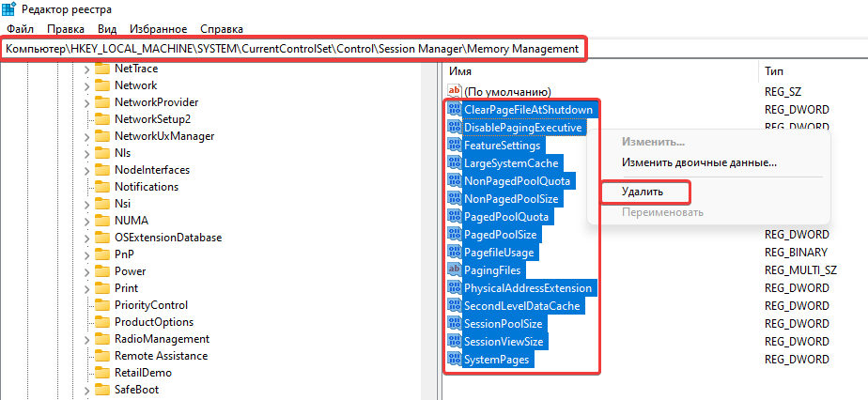Click the NetTrace folder icon

(x=102, y=69)
